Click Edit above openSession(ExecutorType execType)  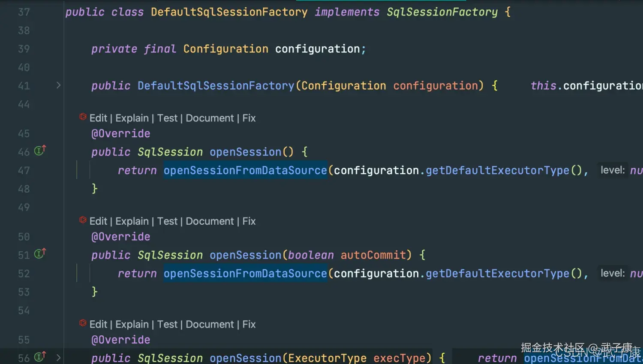click(98, 324)
